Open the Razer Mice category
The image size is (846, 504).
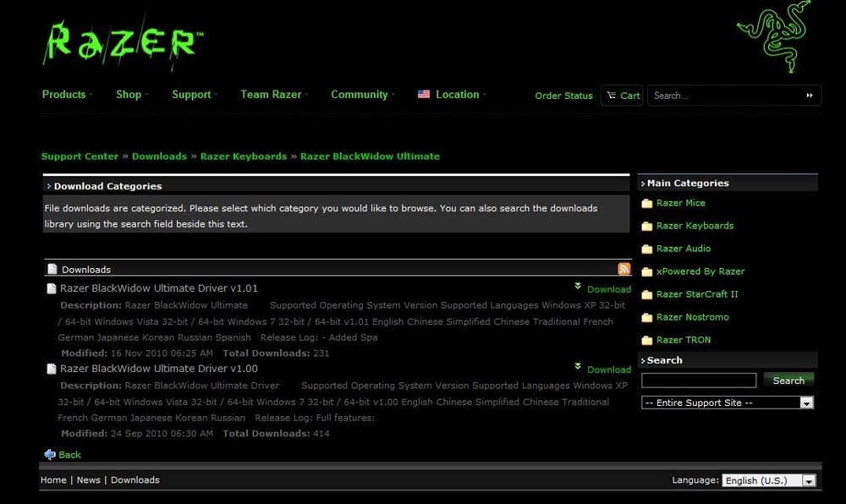tap(681, 203)
